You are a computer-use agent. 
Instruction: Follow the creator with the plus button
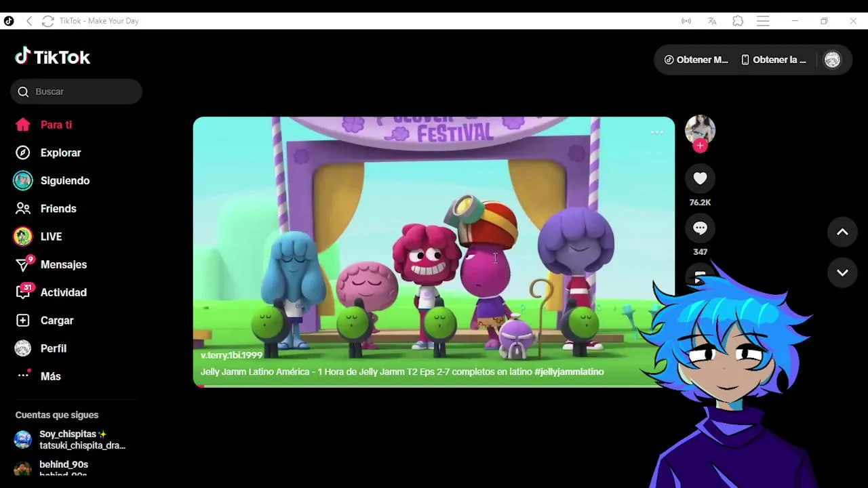700,146
